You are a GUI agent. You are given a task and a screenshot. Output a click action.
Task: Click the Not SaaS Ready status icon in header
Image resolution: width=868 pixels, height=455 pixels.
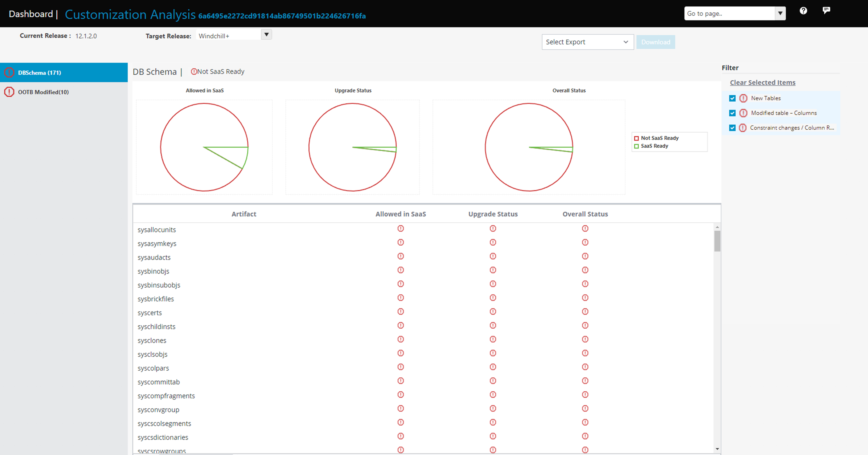tap(194, 71)
